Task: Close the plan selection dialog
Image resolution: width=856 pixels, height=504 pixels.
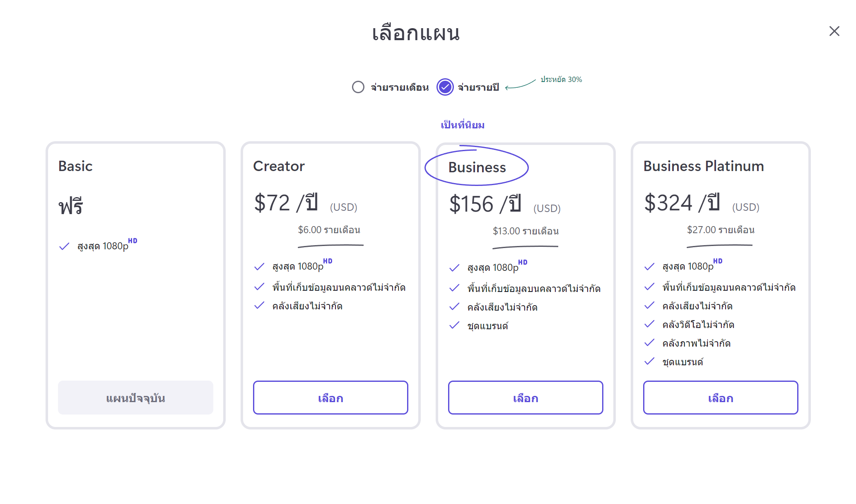Action: point(834,31)
